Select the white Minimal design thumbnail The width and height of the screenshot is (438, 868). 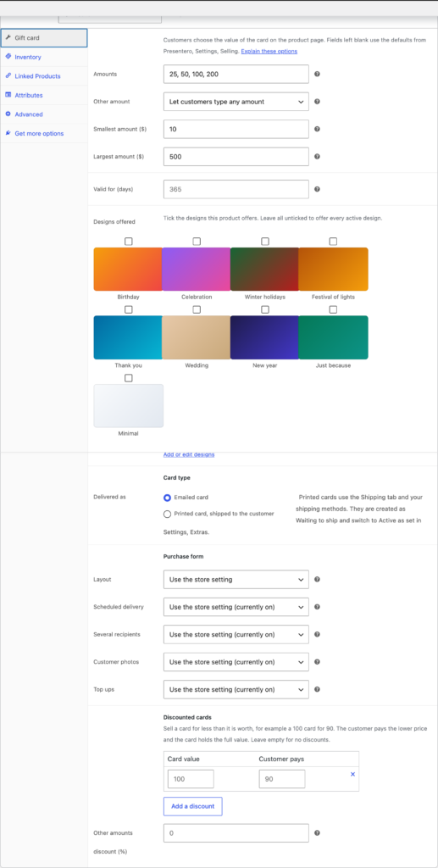(x=128, y=406)
